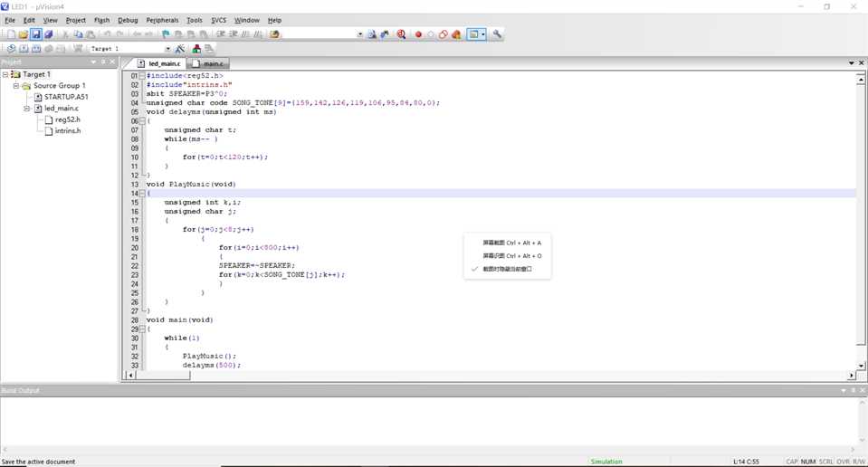Open the Debug menu
Screen dimensions: 868x467
point(128,20)
